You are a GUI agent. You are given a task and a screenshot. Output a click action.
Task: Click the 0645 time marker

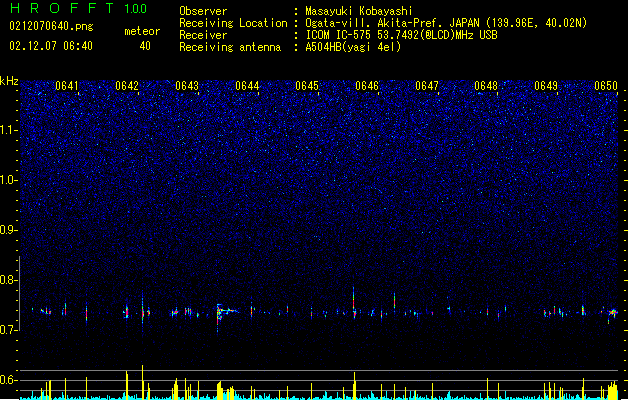pos(307,86)
